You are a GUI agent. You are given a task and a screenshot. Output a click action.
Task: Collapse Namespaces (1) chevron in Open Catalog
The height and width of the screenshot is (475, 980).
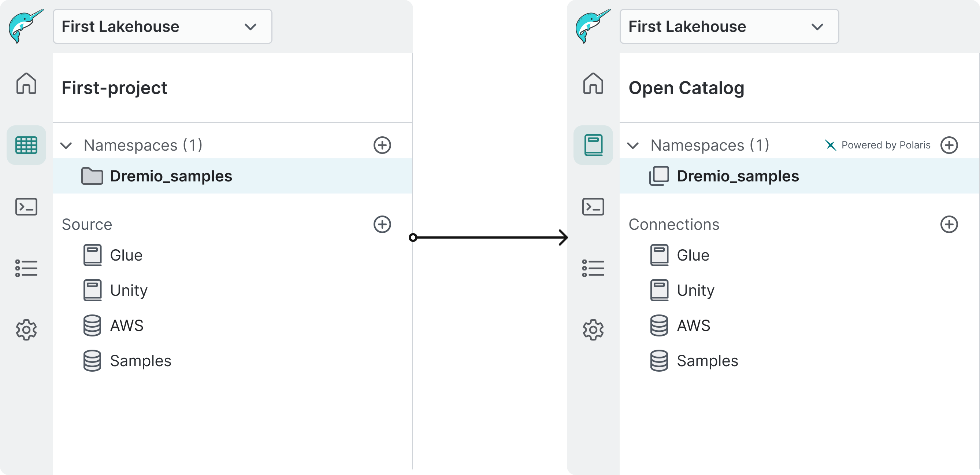(633, 146)
